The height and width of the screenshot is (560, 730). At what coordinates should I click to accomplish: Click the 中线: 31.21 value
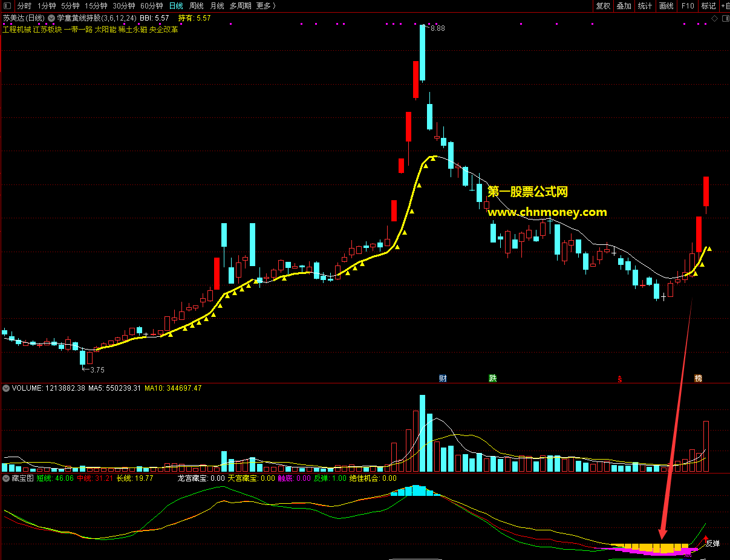click(95, 478)
